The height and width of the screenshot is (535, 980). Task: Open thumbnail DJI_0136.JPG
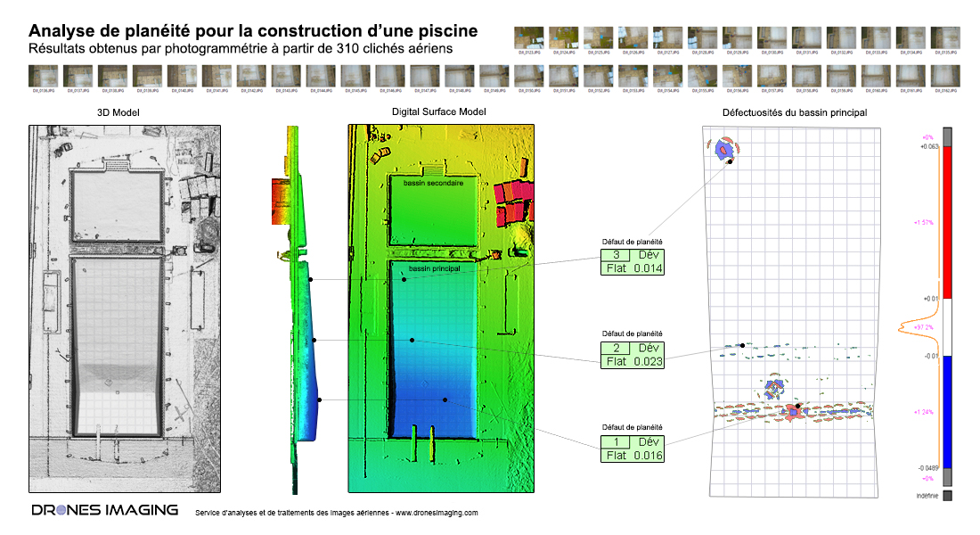coord(43,76)
